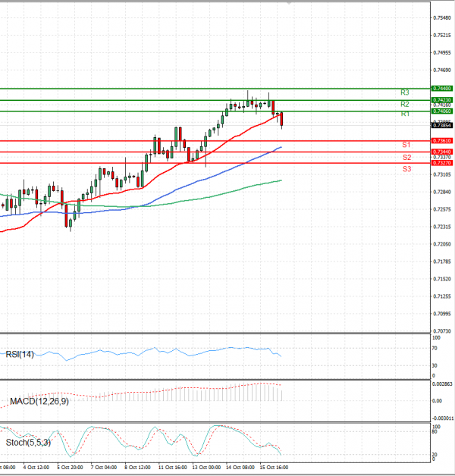Select the red 0.73610 price tag
This screenshot has height=476, width=455.
pyautogui.click(x=442, y=140)
